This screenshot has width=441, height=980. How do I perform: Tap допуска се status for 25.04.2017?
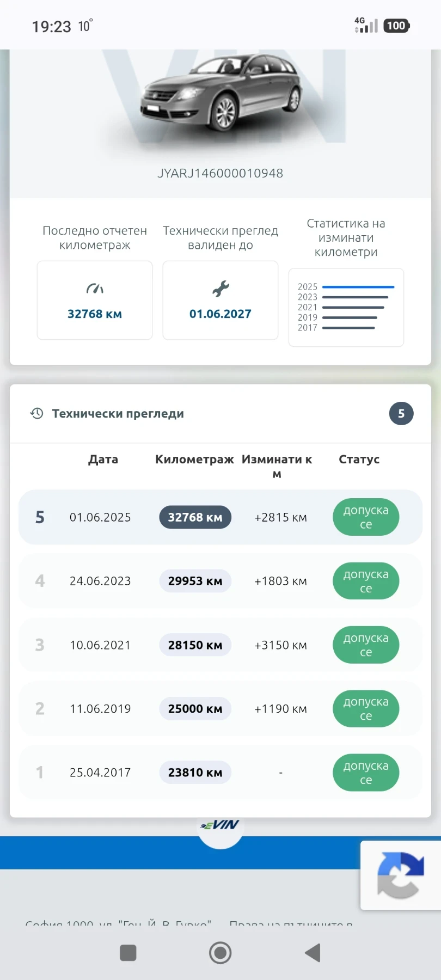tap(366, 772)
